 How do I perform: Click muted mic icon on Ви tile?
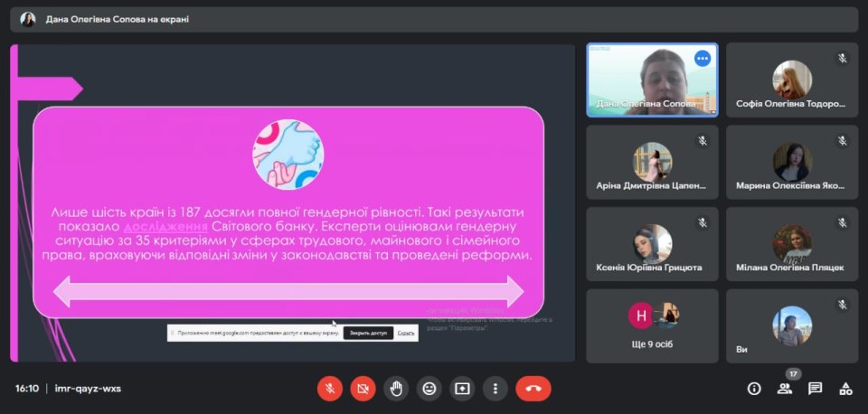coord(842,305)
